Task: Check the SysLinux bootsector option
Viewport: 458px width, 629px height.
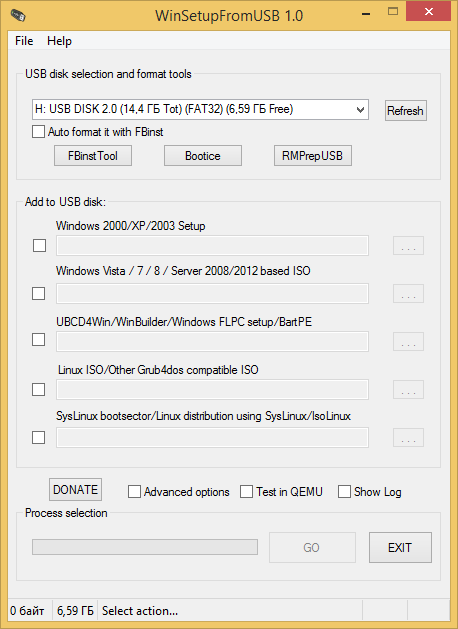Action: (39, 437)
